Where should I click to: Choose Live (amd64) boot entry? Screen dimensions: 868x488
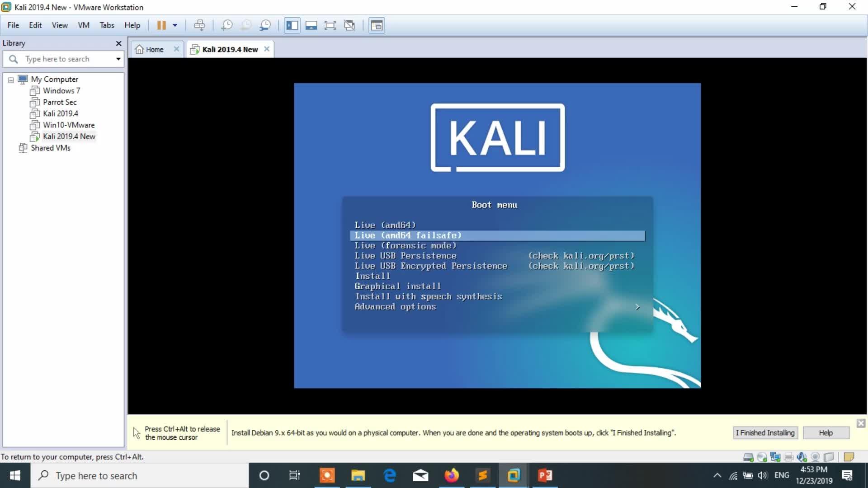497,225
